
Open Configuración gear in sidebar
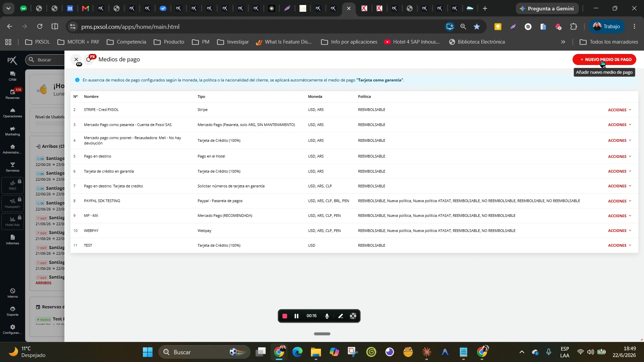point(12,329)
